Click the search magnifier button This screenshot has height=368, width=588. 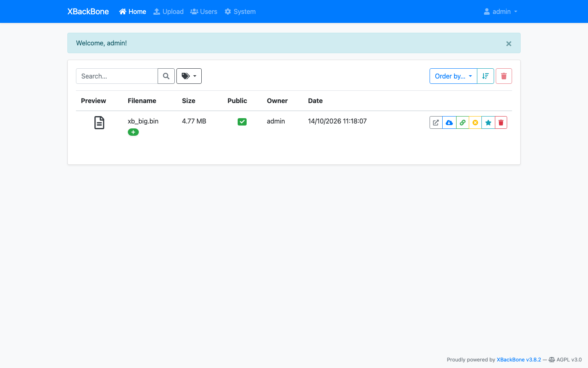pos(166,76)
